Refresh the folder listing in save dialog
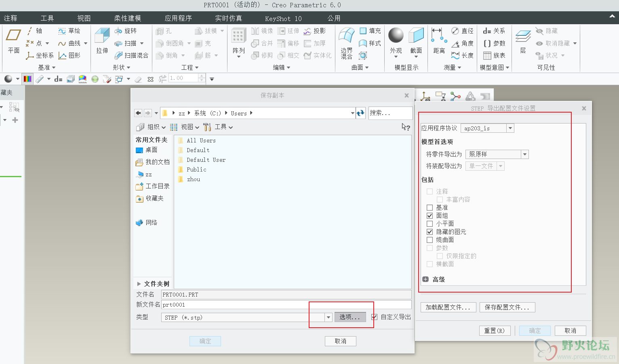The width and height of the screenshot is (619, 364). coord(360,113)
